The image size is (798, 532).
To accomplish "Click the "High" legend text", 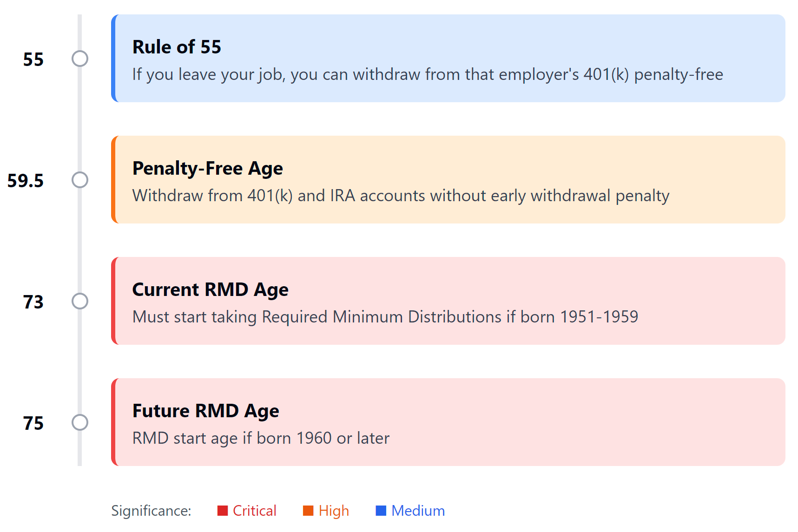I will click(334, 511).
